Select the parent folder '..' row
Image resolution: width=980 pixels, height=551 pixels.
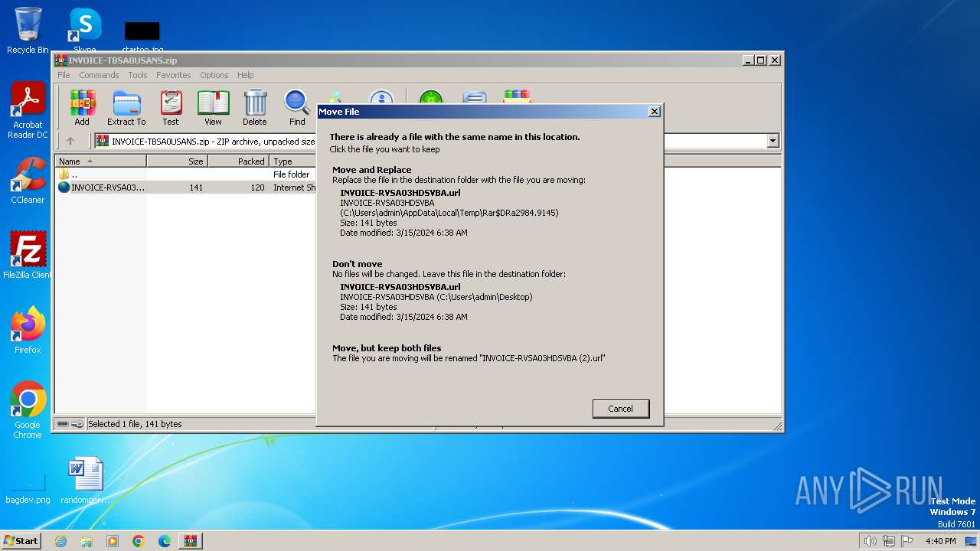(x=186, y=174)
